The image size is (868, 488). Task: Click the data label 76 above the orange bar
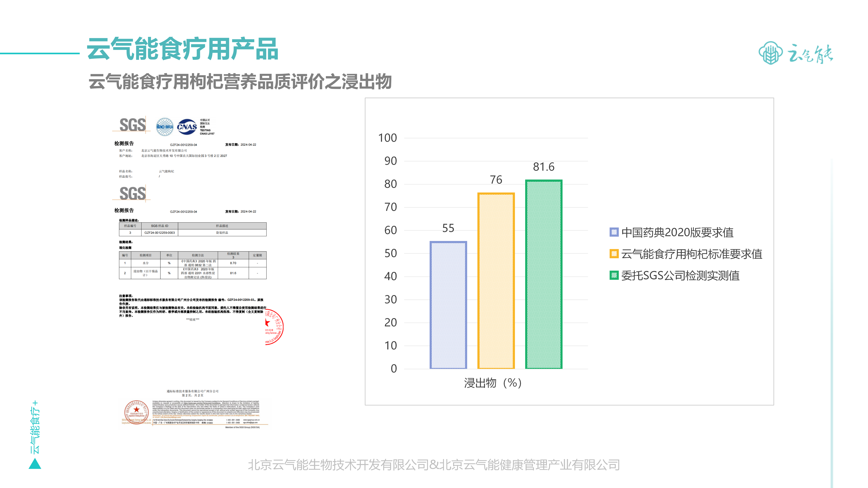(x=496, y=180)
